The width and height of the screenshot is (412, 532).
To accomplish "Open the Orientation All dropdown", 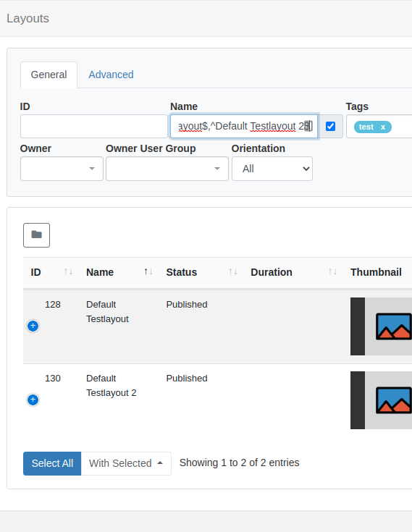I will coord(272,169).
